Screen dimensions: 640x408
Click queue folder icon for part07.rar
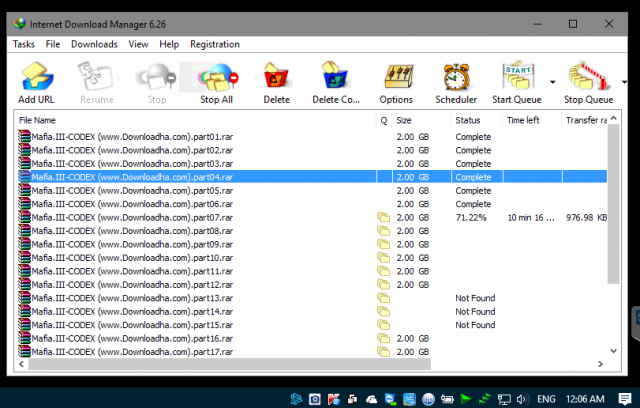(x=382, y=217)
